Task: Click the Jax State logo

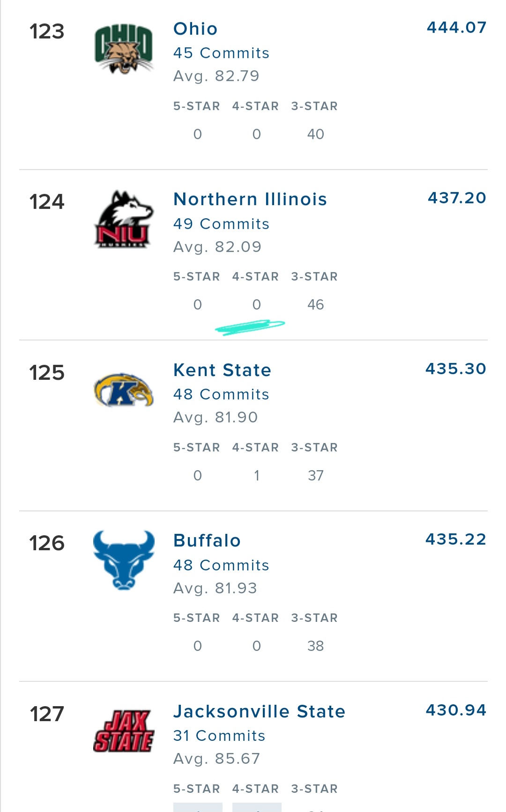Action: (124, 731)
